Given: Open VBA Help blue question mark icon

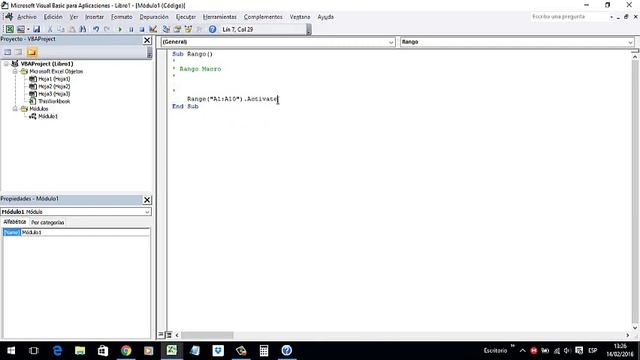Looking at the screenshot, I should click(212, 29).
